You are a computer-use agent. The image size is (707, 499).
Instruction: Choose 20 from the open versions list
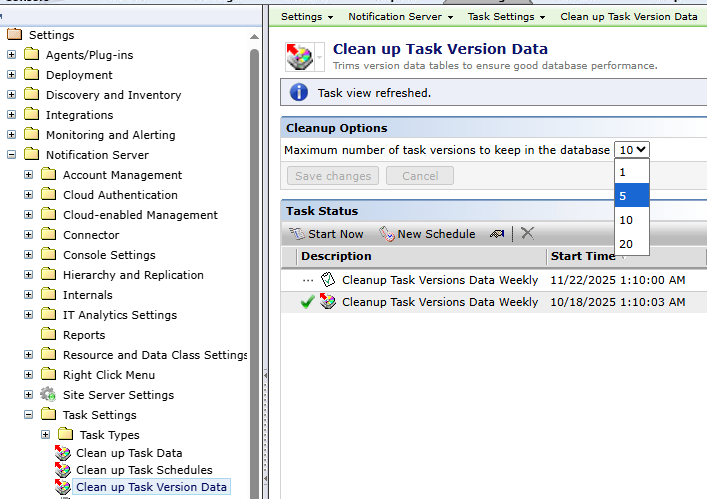click(x=631, y=244)
